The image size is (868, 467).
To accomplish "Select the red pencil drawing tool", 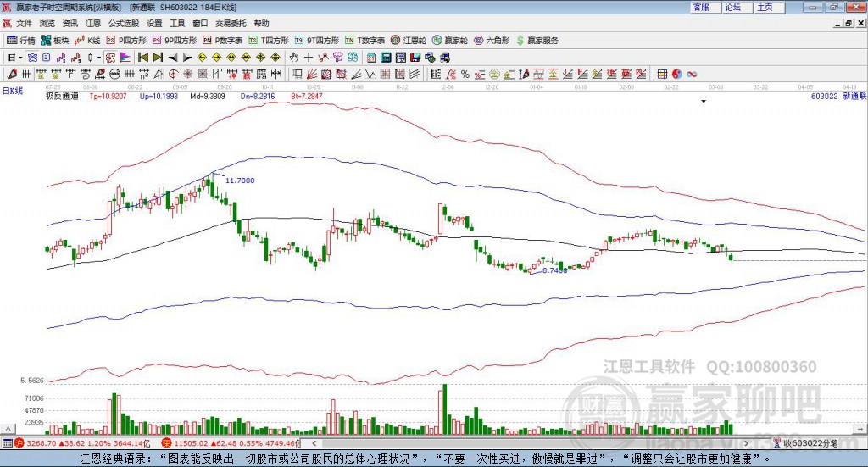I will tap(12, 74).
